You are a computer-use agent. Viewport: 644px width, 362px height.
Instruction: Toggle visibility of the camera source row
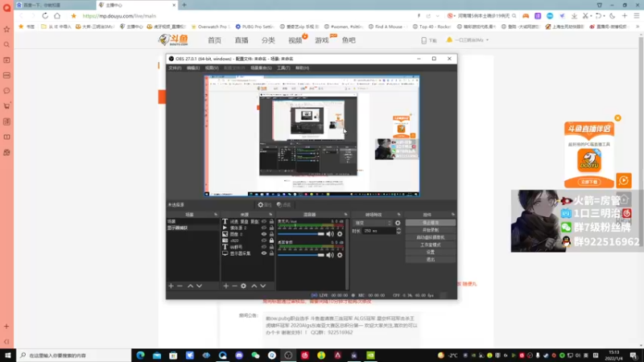click(x=264, y=241)
